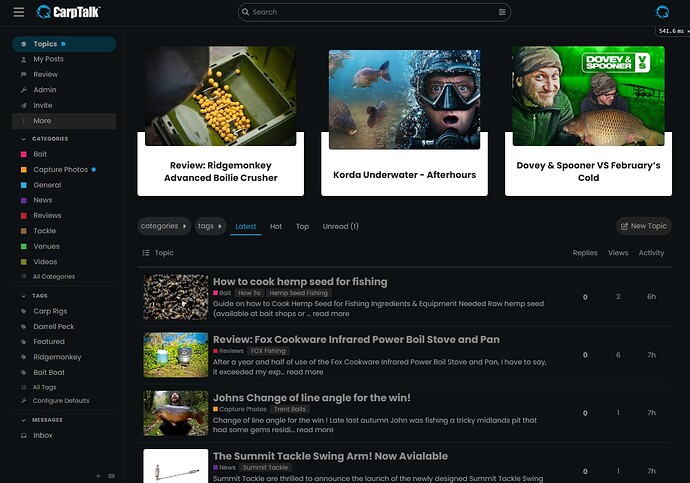Open the categories filter dropdown
Screen dimensions: 690x483
pos(164,226)
